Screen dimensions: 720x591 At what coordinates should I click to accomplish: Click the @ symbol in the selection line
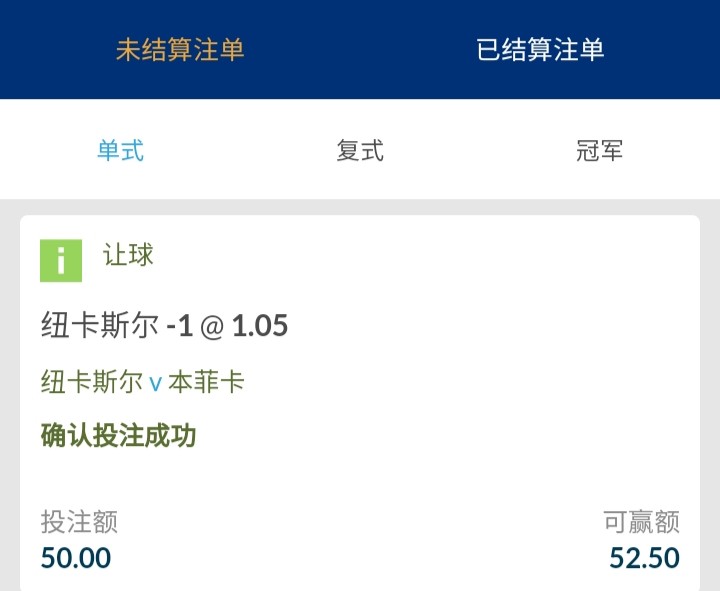[x=212, y=327]
